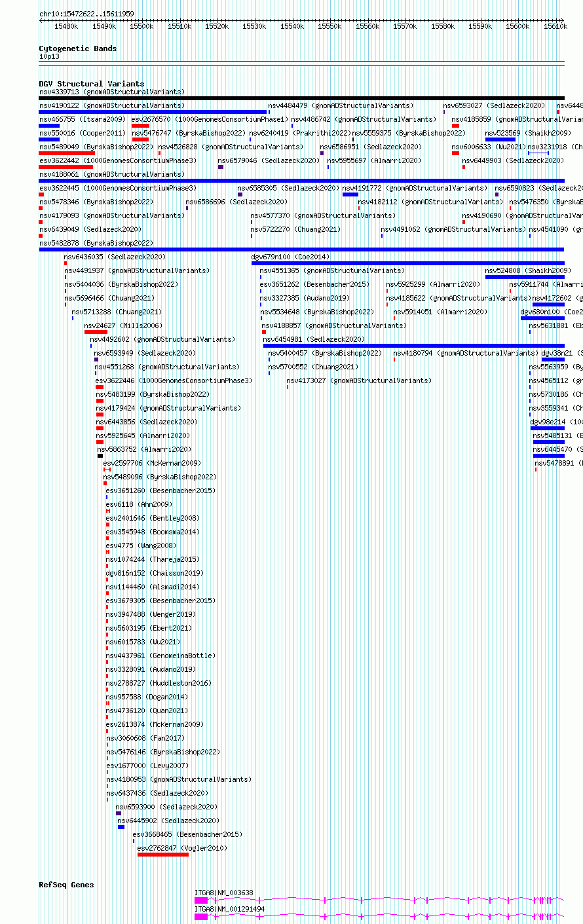Select esv2401646 (Bentley2008) label

coord(153,518)
